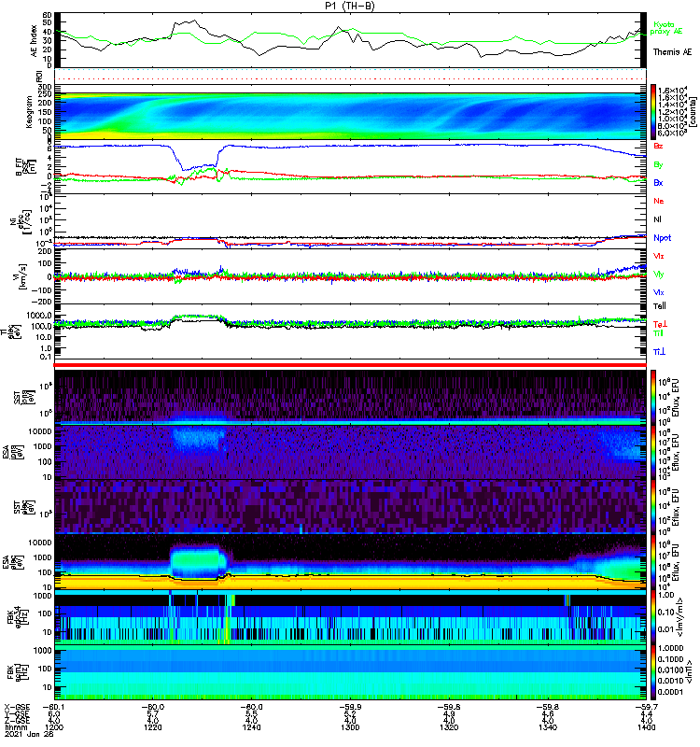Click the FBK scm nT color bar
Viewport: 700px width, 747px height.
pyautogui.click(x=653, y=672)
